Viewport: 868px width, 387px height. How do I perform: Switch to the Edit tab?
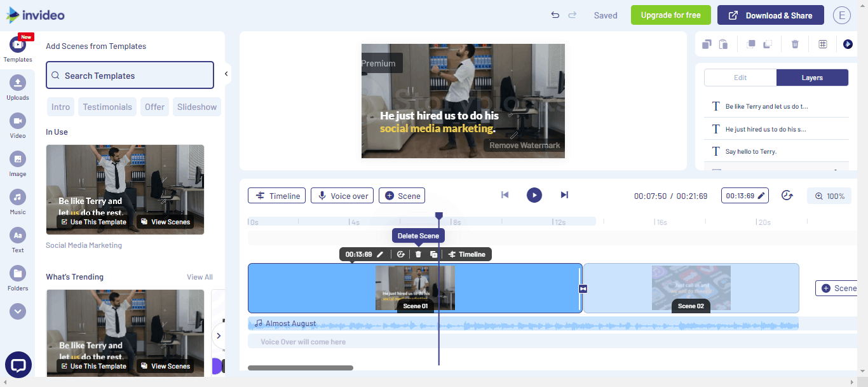pyautogui.click(x=740, y=77)
